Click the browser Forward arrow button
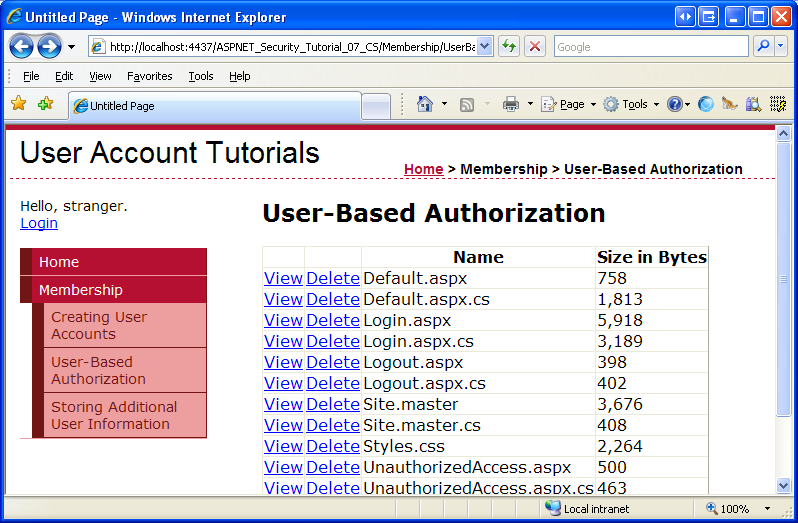This screenshot has width=798, height=523. (x=49, y=47)
